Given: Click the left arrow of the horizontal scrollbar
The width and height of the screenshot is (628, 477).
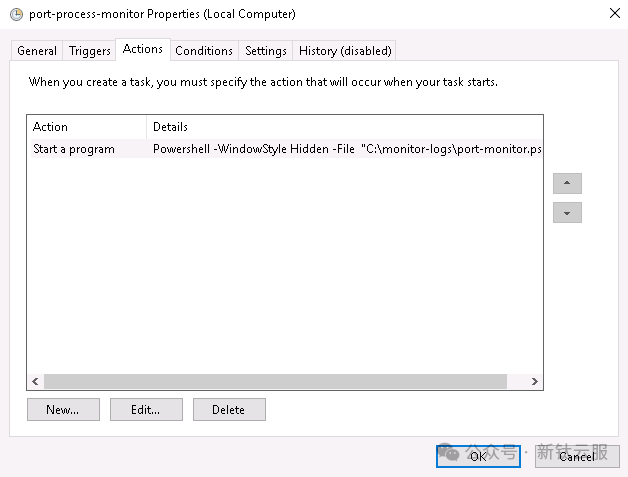Looking at the screenshot, I should pyautogui.click(x=35, y=381).
